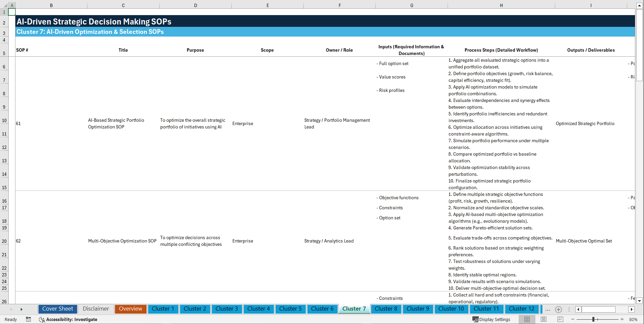
Task: Zoom in with the plus button
Action: (x=623, y=319)
